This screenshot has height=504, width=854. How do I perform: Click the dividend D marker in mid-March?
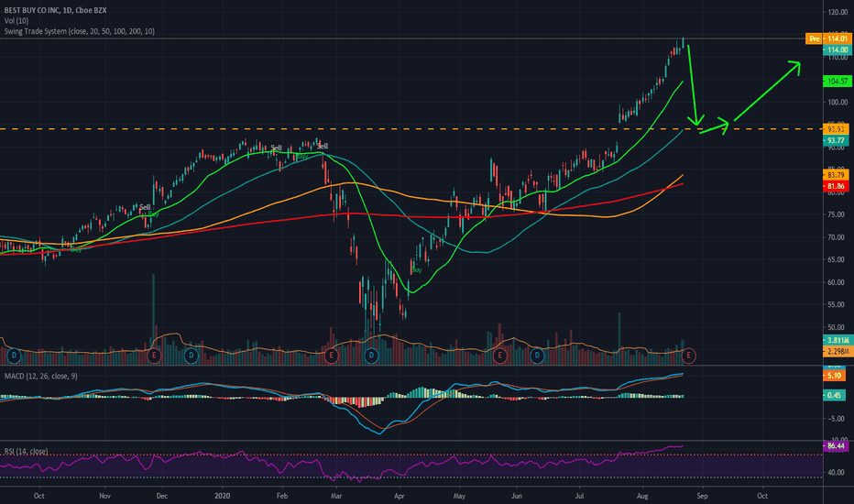point(371,356)
